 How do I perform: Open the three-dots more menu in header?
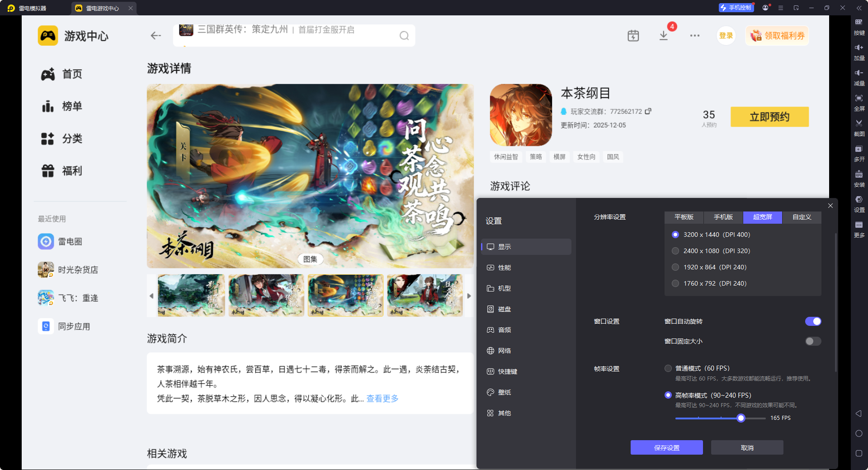[695, 36]
